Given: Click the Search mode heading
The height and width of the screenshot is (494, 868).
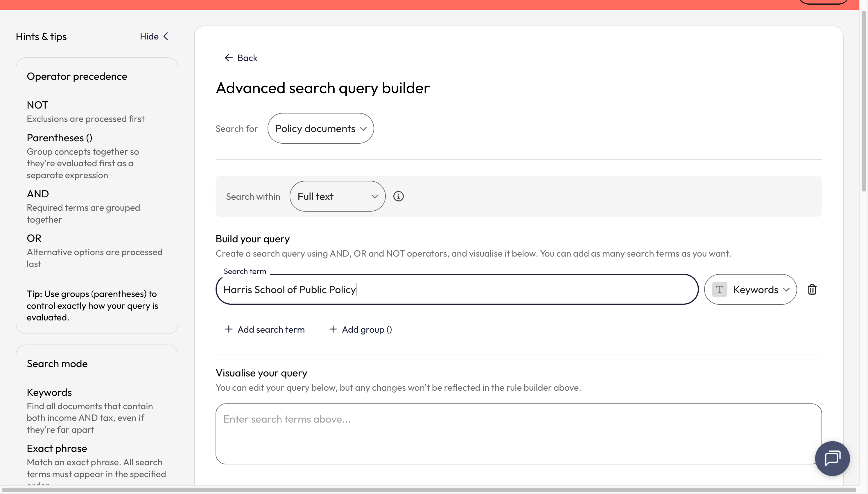Looking at the screenshot, I should [x=57, y=364].
